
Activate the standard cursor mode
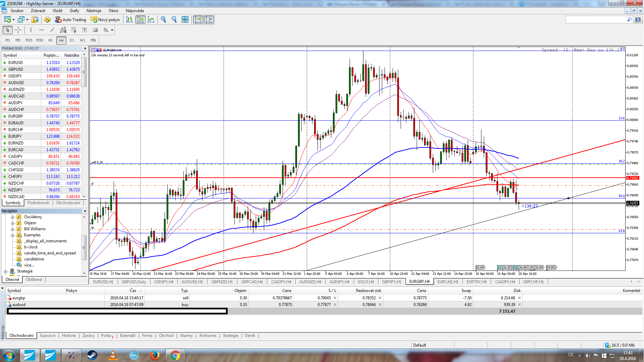click(7, 30)
